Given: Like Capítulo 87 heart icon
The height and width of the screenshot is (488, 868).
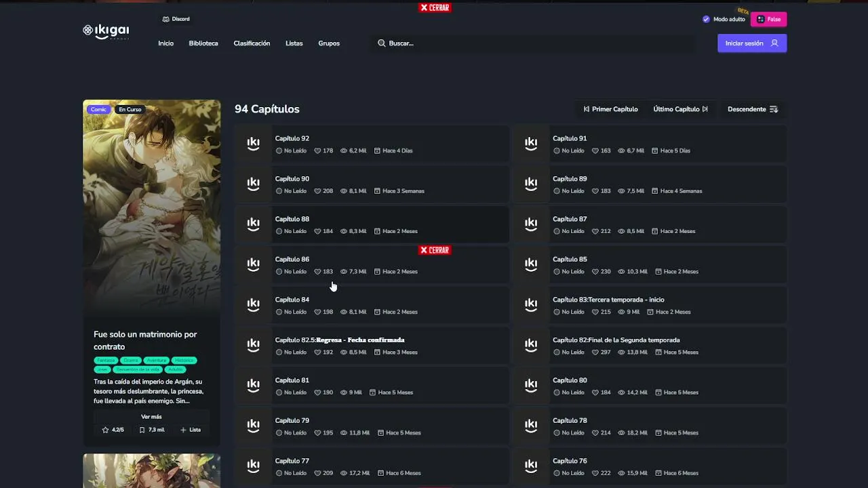Looking at the screenshot, I should pyautogui.click(x=595, y=231).
